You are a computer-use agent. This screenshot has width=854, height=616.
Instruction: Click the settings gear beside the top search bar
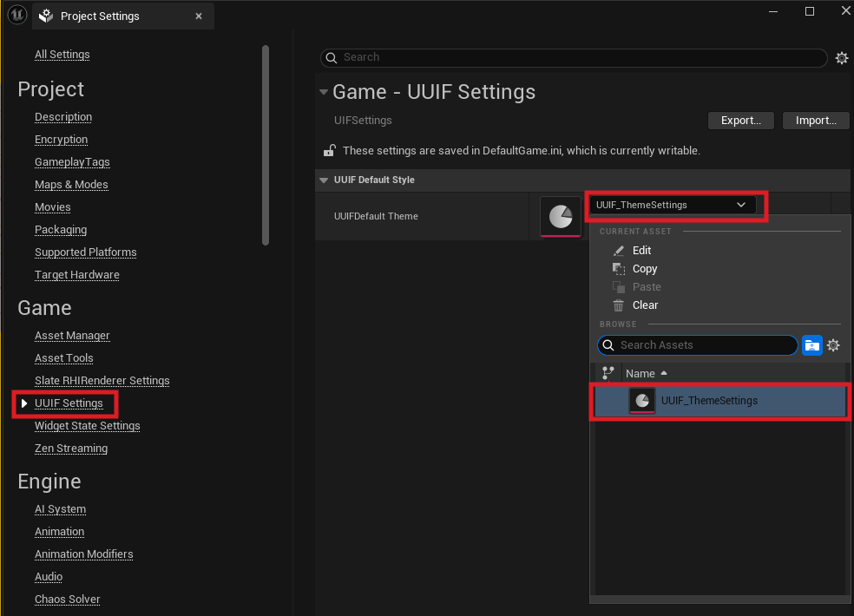(x=841, y=58)
